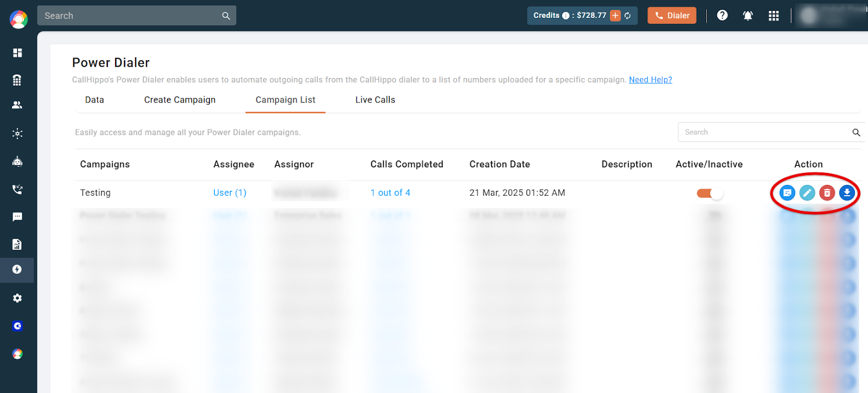Open the call logs phone icon
This screenshot has width=868, height=393.
tap(17, 189)
